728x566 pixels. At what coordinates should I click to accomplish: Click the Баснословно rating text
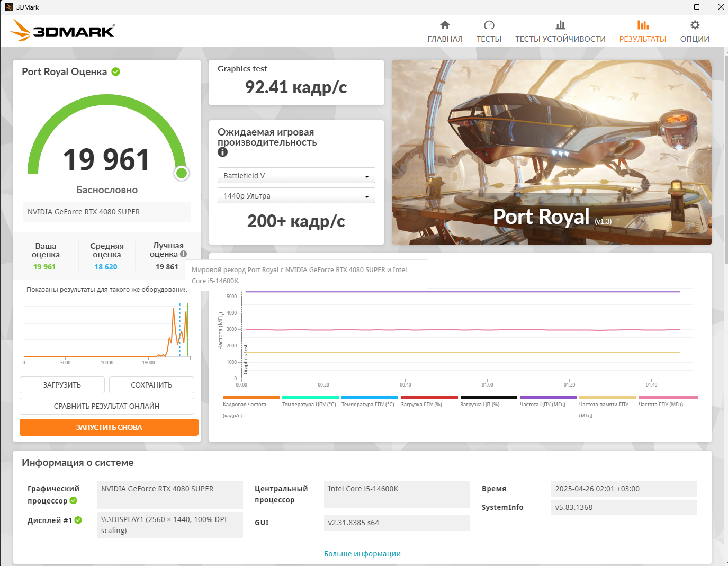pyautogui.click(x=107, y=190)
